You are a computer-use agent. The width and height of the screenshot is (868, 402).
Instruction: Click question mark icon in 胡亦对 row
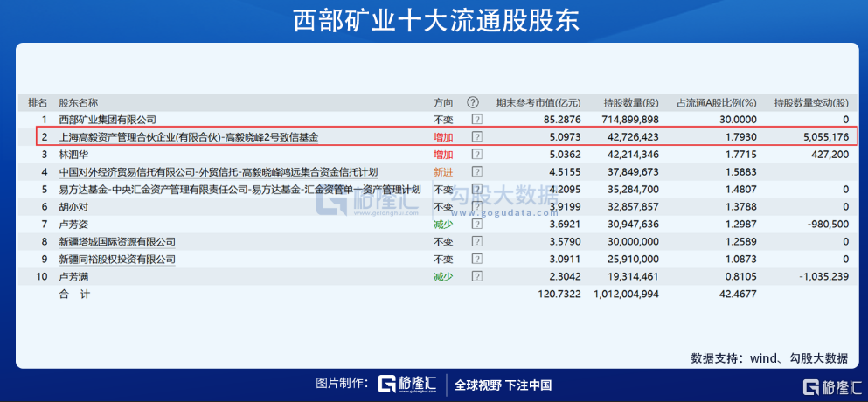477,207
